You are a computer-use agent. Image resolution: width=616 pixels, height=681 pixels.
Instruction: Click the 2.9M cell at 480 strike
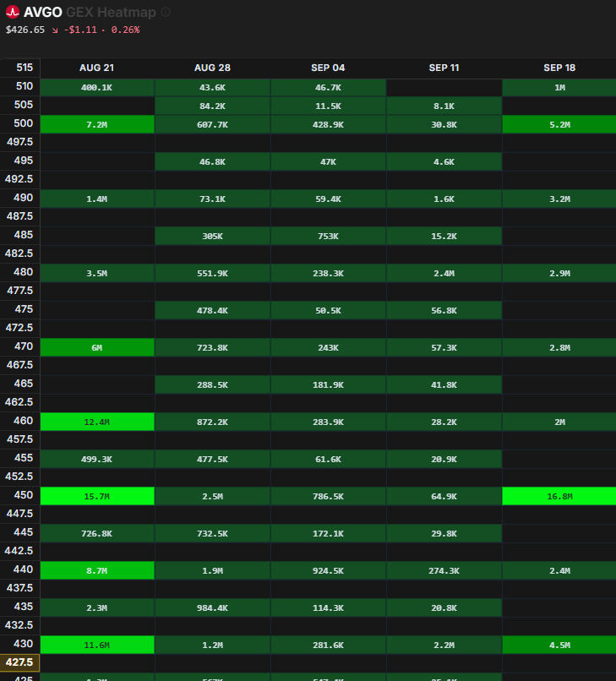point(559,273)
